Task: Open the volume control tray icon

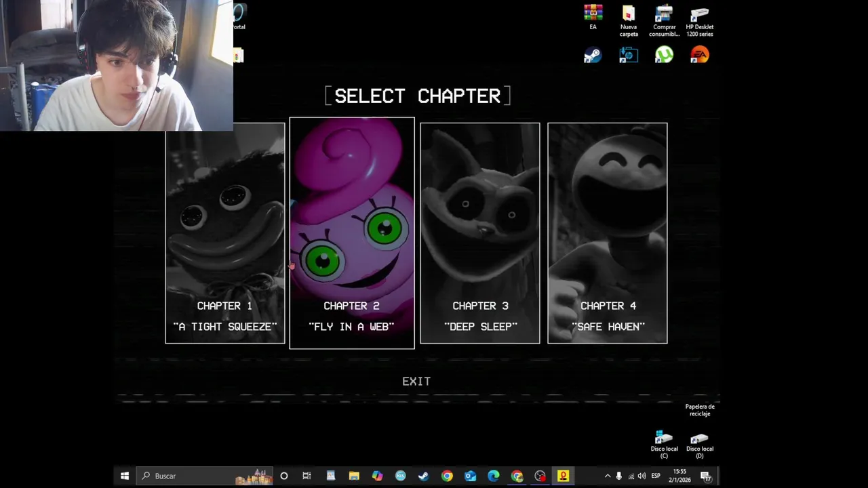Action: click(x=642, y=476)
